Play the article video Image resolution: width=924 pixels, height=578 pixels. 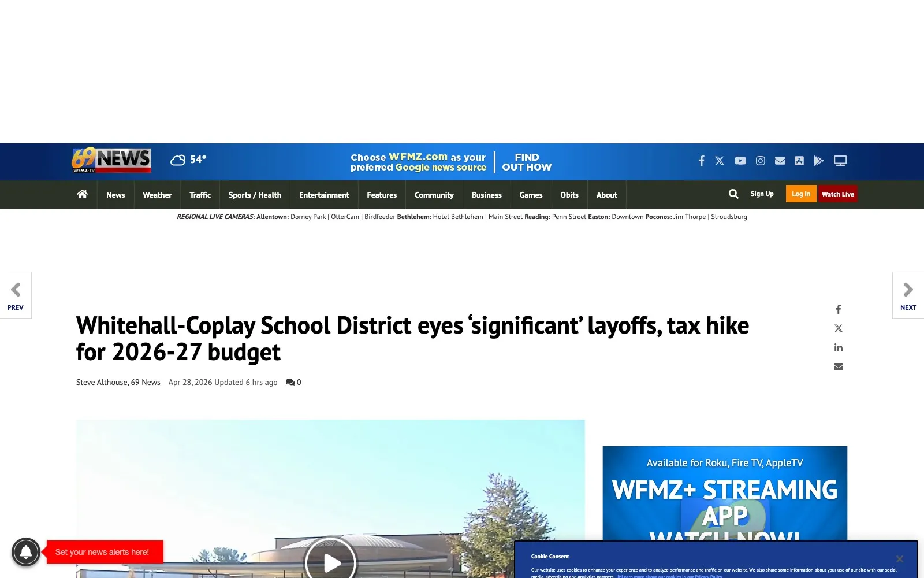click(330, 562)
